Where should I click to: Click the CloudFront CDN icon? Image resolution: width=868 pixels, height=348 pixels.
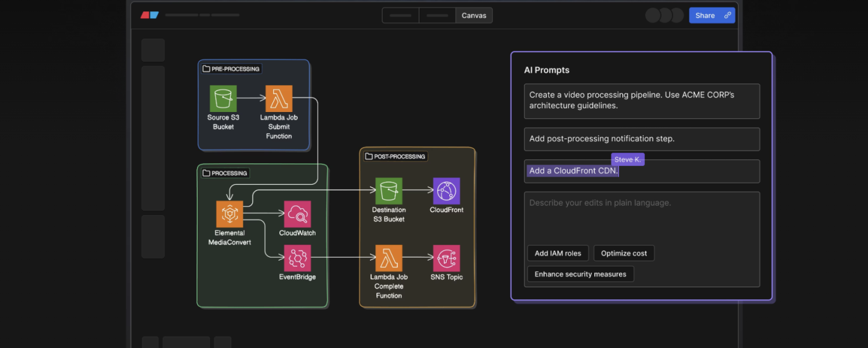click(447, 190)
